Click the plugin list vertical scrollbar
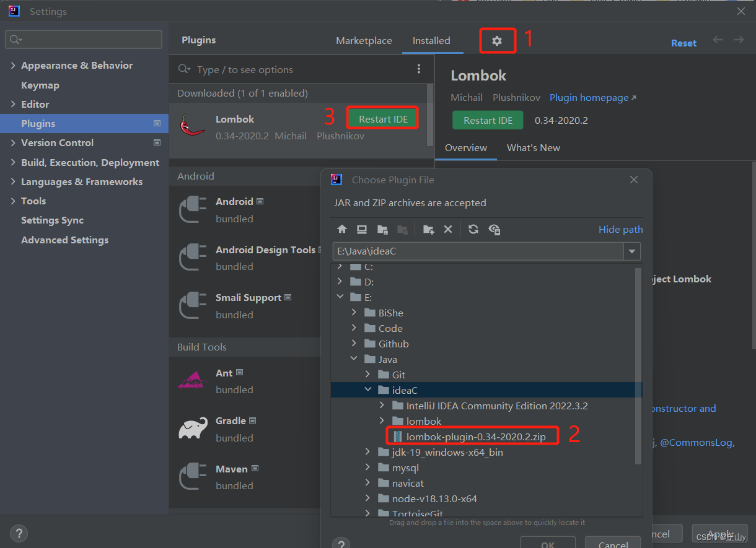This screenshot has width=756, height=548. tap(430, 115)
